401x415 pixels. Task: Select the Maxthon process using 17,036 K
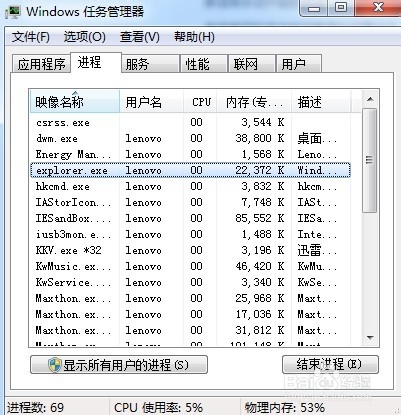tap(190, 314)
